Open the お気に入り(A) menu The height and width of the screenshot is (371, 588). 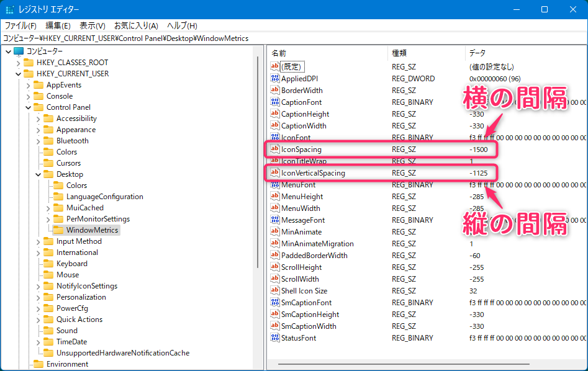pos(136,25)
